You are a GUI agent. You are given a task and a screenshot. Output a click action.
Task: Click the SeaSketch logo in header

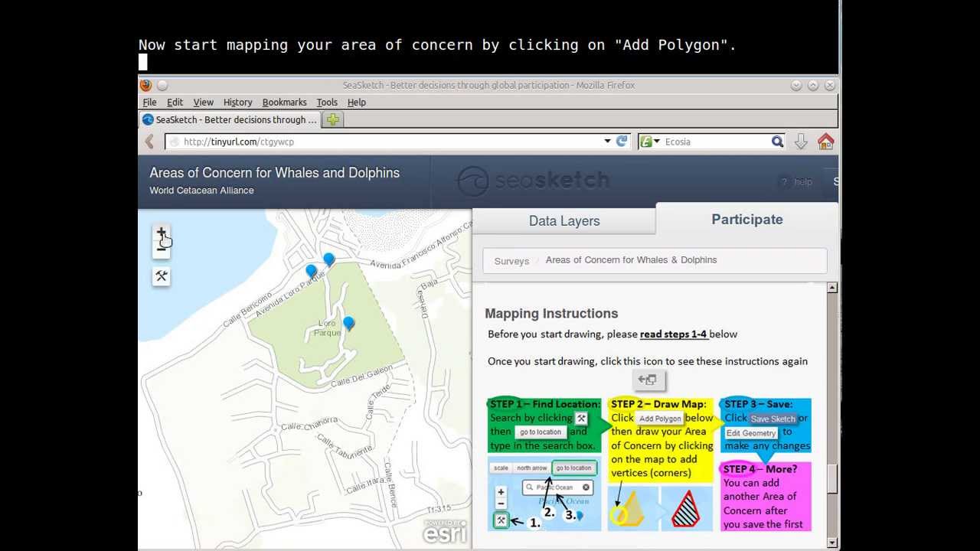(533, 181)
